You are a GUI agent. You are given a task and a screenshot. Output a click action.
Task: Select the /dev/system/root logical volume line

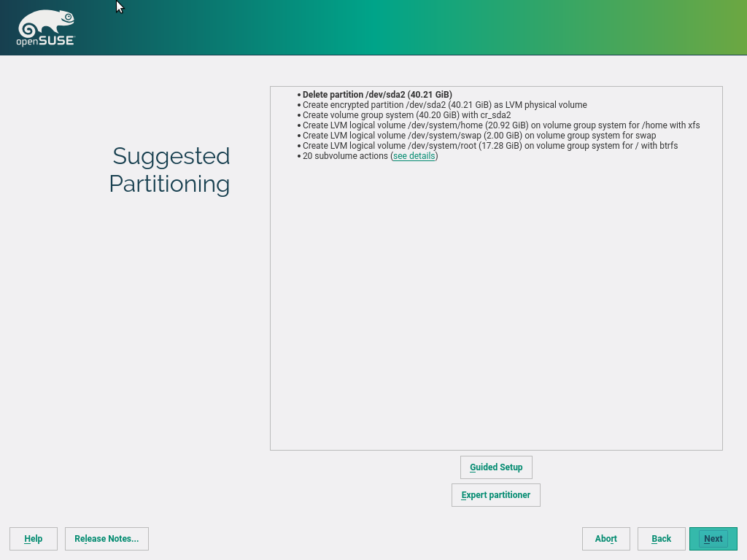(489, 146)
